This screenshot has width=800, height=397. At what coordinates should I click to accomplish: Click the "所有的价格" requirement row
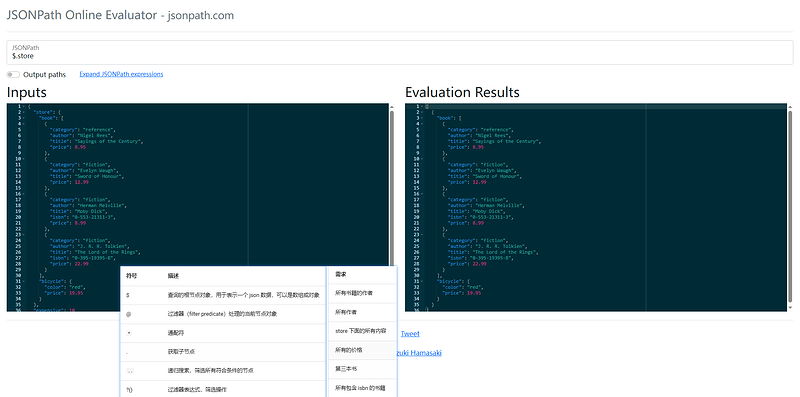(x=362, y=350)
